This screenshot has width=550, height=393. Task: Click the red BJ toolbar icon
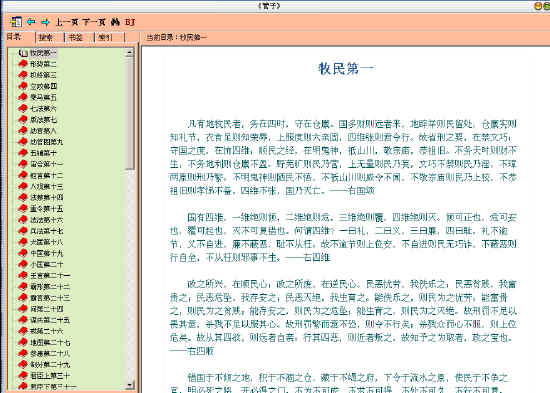point(130,22)
